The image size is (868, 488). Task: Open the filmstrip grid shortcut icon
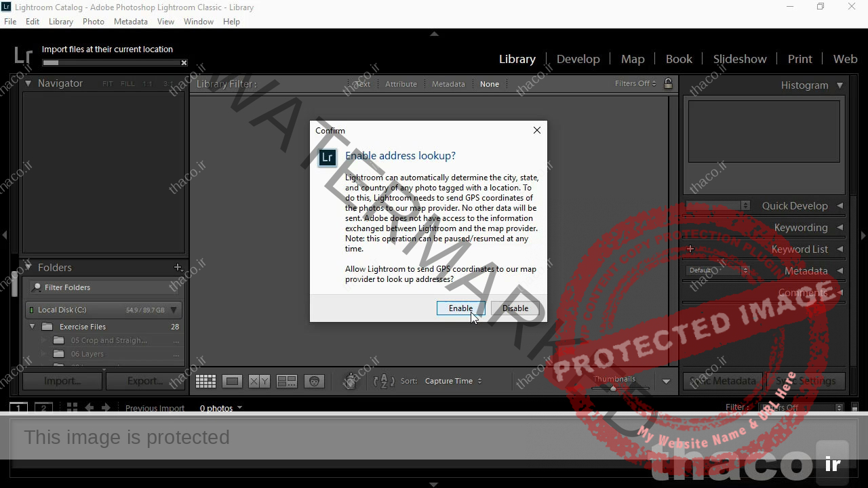click(x=72, y=407)
